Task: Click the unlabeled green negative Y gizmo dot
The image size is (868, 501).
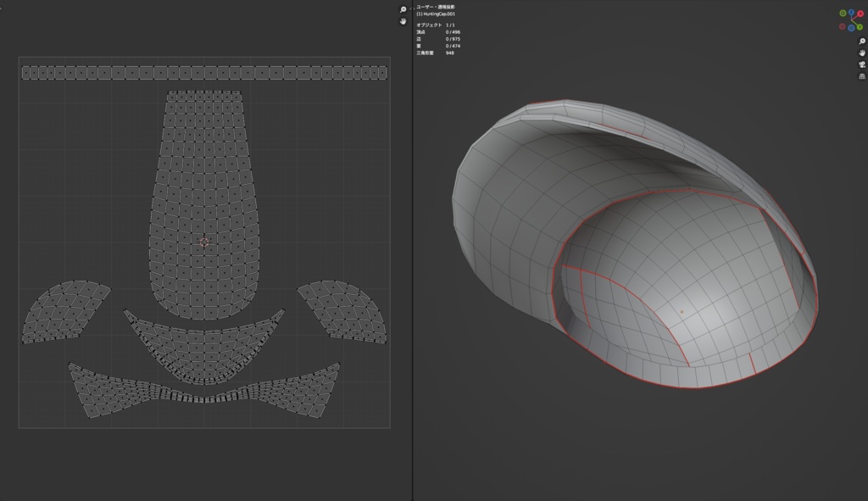Action: (x=843, y=14)
